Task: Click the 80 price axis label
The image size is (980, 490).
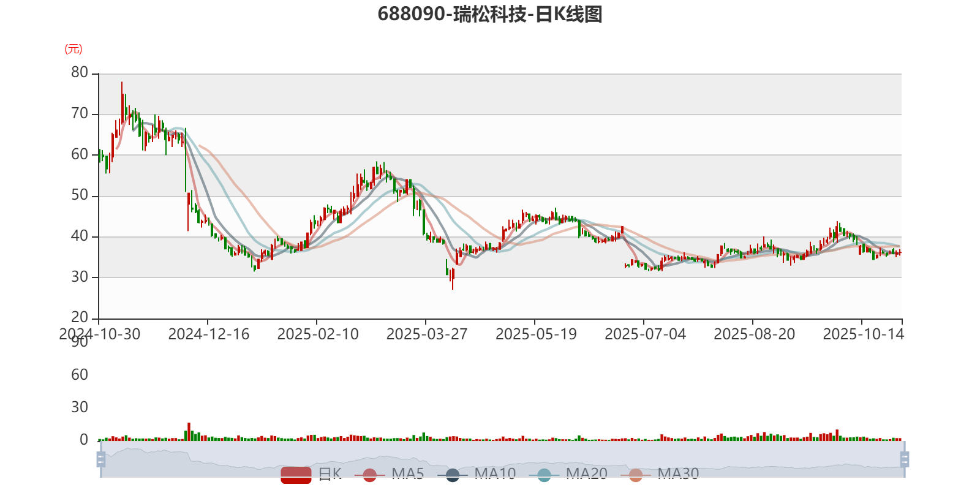Action: point(80,73)
